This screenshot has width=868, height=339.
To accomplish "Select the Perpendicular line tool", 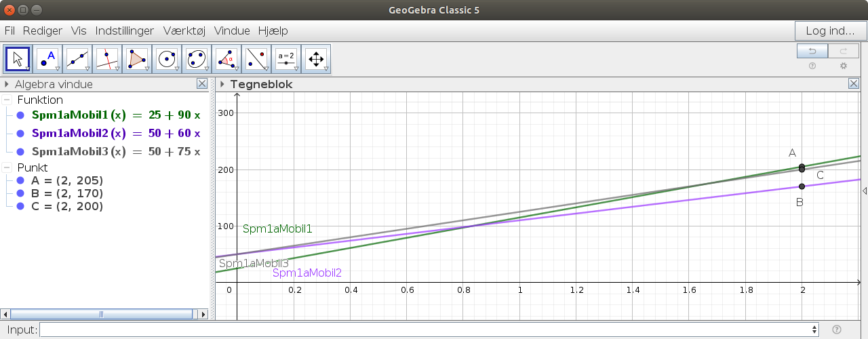I will click(x=107, y=60).
